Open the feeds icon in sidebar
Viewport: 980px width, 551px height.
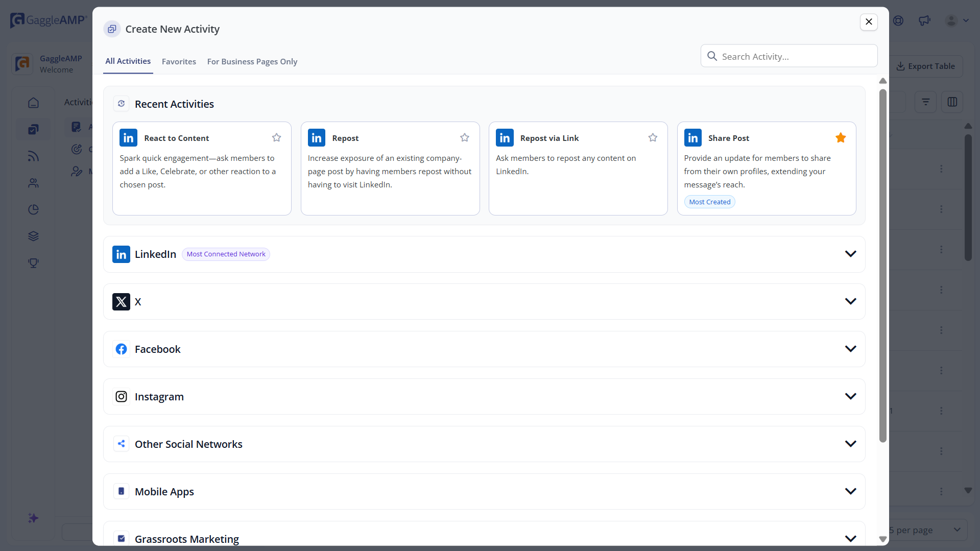(33, 156)
